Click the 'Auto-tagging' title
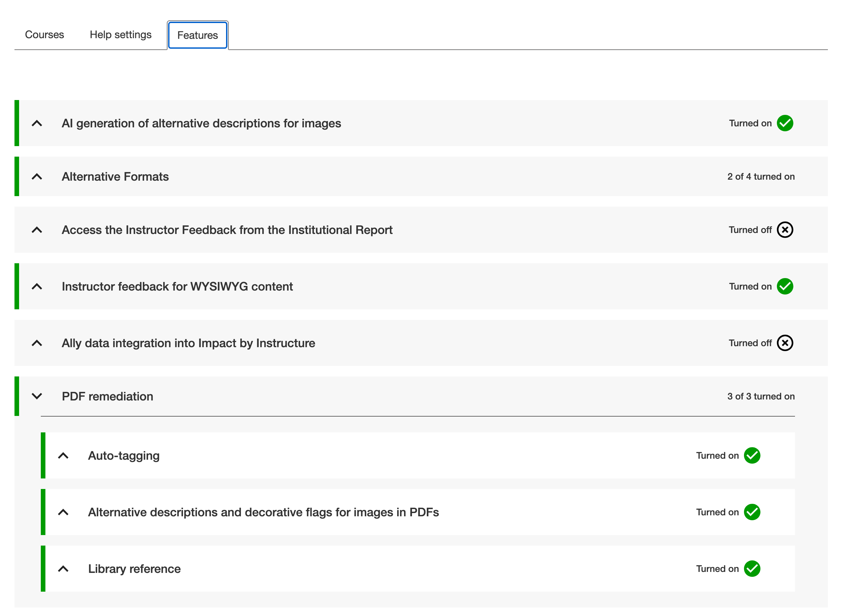Image resolution: width=845 pixels, height=616 pixels. [x=124, y=456]
